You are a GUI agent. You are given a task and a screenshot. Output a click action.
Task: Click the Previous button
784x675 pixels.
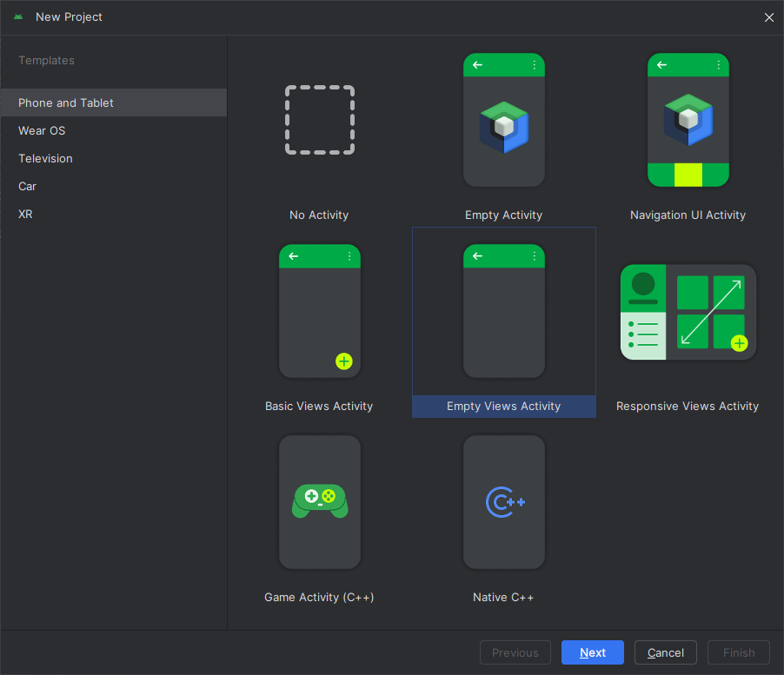click(515, 652)
